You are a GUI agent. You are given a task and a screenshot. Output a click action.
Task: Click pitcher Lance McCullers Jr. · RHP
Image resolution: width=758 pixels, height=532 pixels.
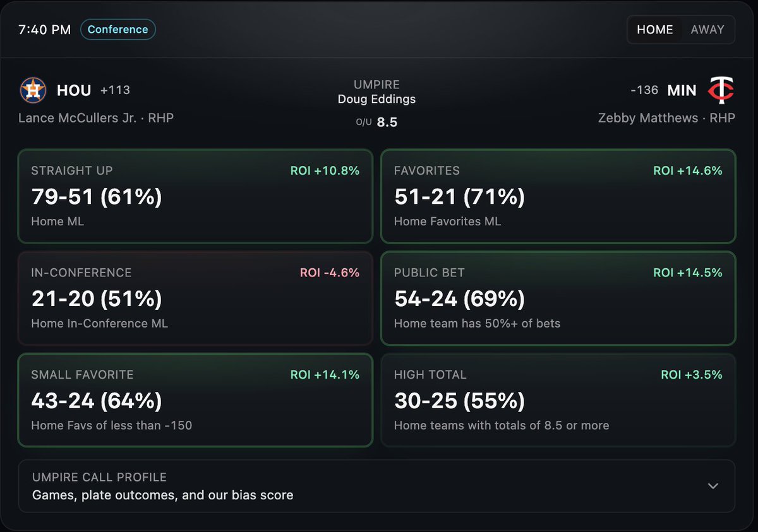point(96,118)
